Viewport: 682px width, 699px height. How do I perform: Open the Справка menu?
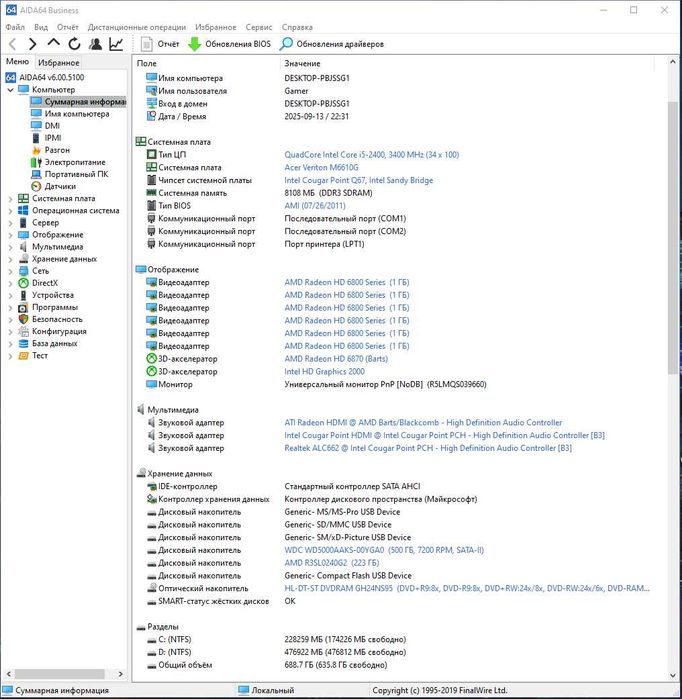click(297, 27)
